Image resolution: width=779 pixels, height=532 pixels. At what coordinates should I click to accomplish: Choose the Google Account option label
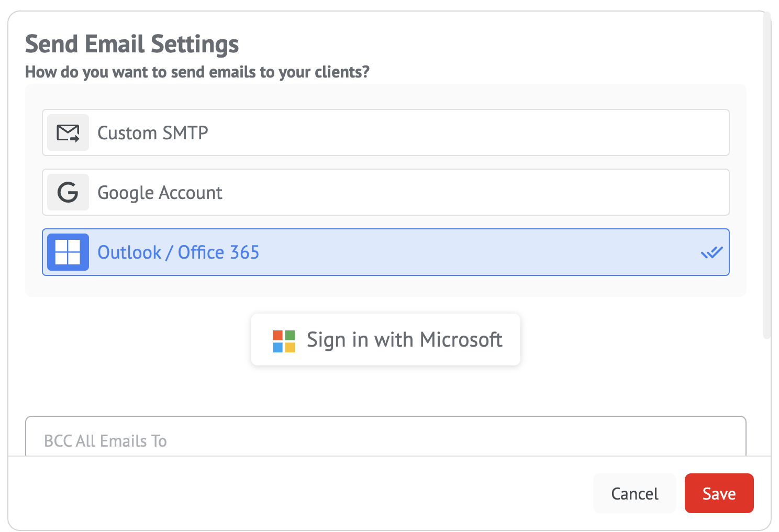tap(160, 193)
